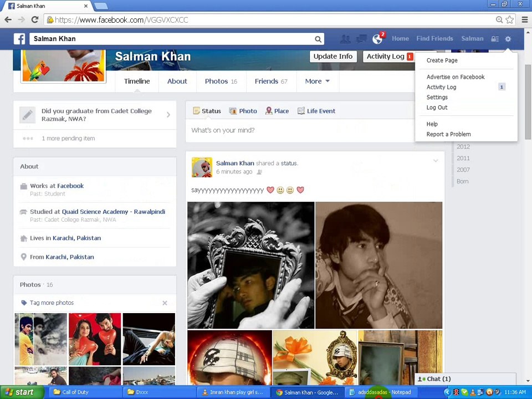Click the Status composer icon
532x399 pixels.
tap(196, 111)
